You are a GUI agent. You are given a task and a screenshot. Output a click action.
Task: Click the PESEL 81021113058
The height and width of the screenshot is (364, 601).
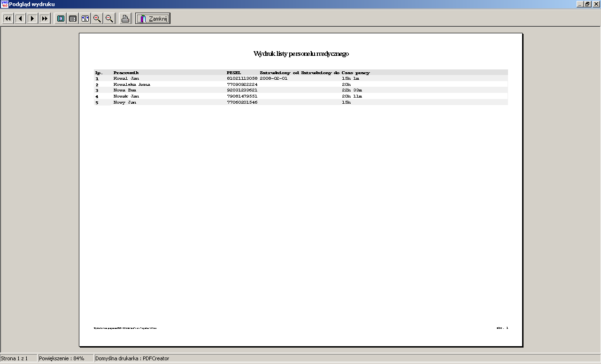(242, 78)
